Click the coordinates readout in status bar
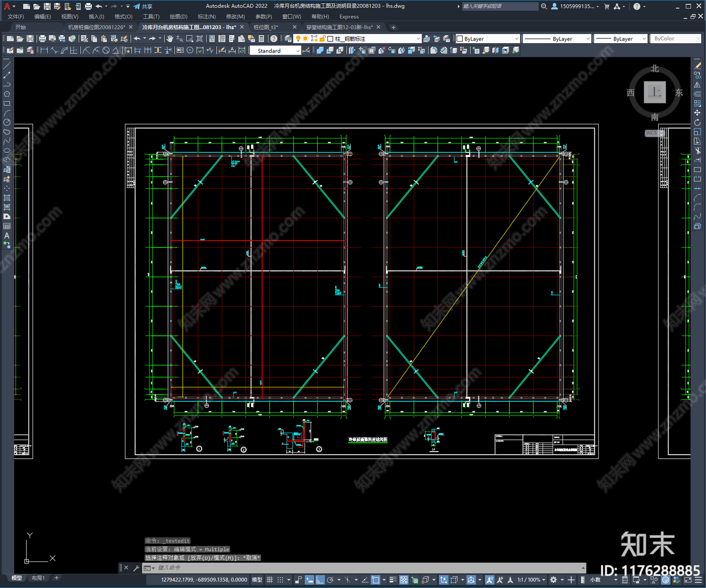706x588 pixels. [x=204, y=580]
